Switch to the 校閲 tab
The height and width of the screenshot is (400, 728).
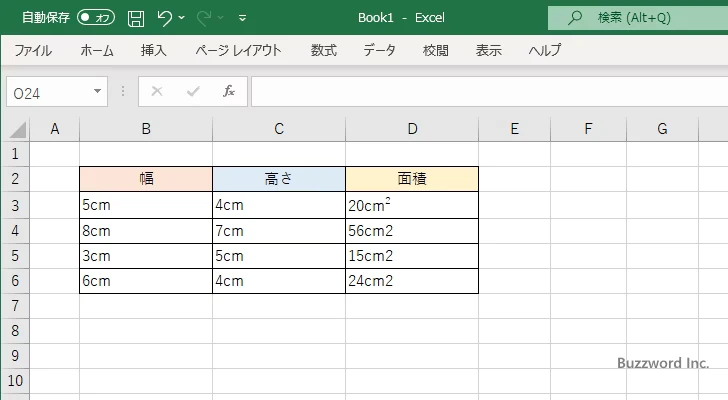[x=436, y=50]
